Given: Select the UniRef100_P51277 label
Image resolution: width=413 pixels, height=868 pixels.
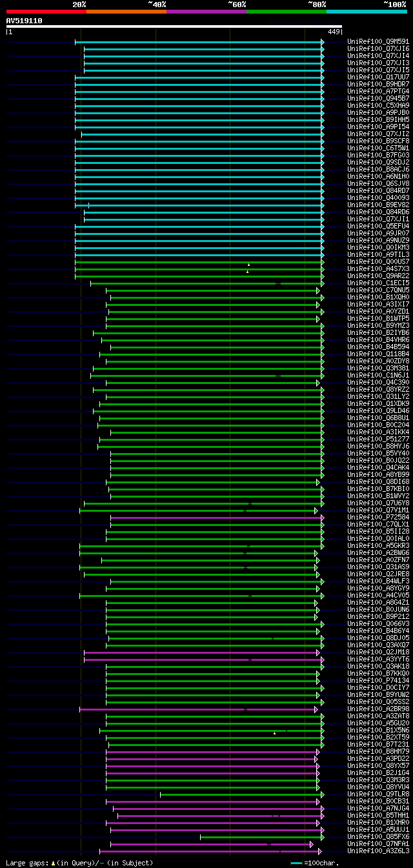Looking at the screenshot, I should 378,439.
